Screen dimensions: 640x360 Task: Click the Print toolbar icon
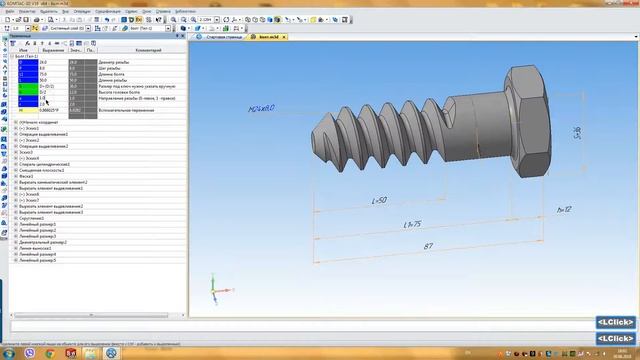[x=36, y=20]
